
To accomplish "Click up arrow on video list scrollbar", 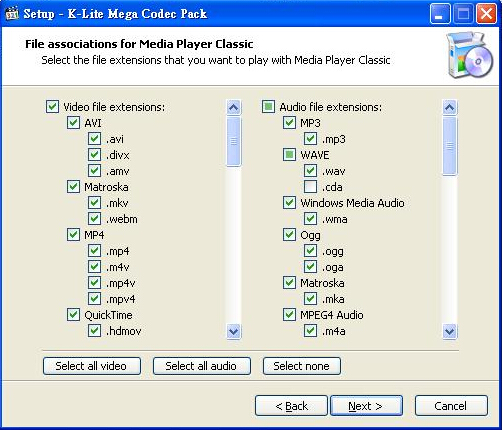I will point(234,108).
